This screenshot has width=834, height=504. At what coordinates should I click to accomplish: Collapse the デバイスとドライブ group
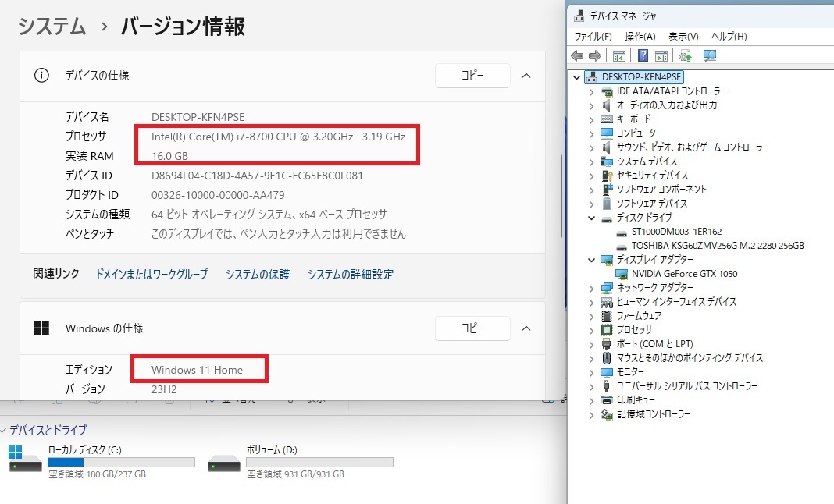pos(3,430)
